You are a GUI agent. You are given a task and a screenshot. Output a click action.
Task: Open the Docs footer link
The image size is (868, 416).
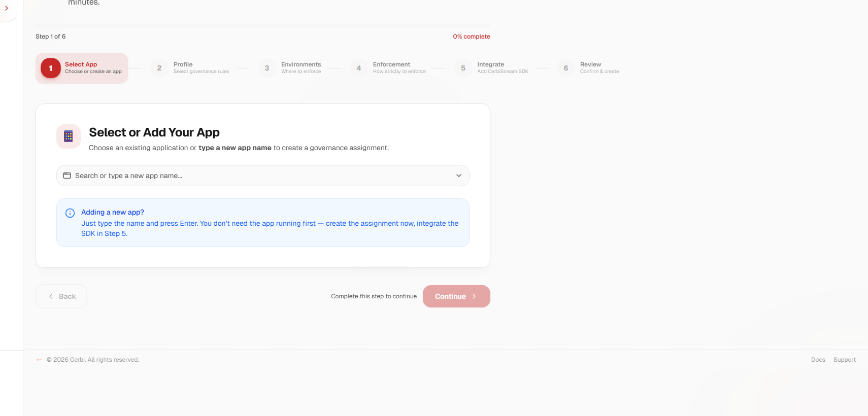click(x=818, y=360)
